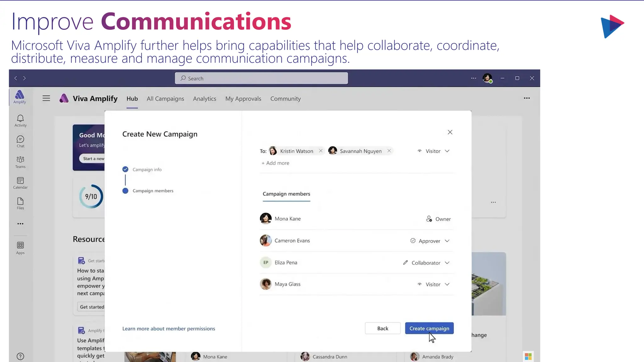644x362 pixels.
Task: Click Amanda Brady in bottom row
Action: click(x=432, y=357)
